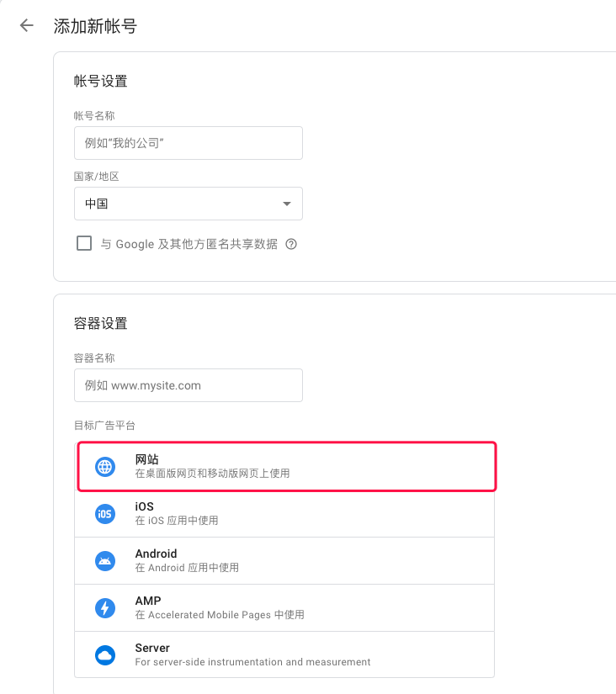Click the iOS platform icon
Viewport: 616px width, 694px height.
coord(105,514)
